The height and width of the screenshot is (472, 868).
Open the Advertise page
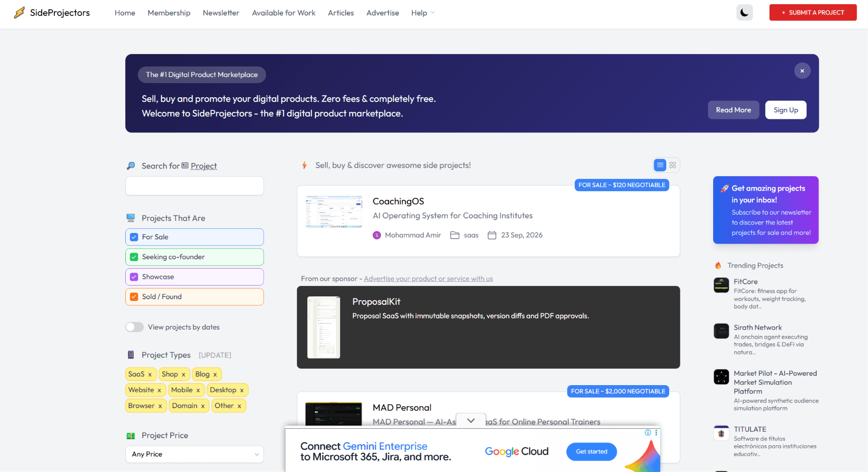[x=382, y=13]
